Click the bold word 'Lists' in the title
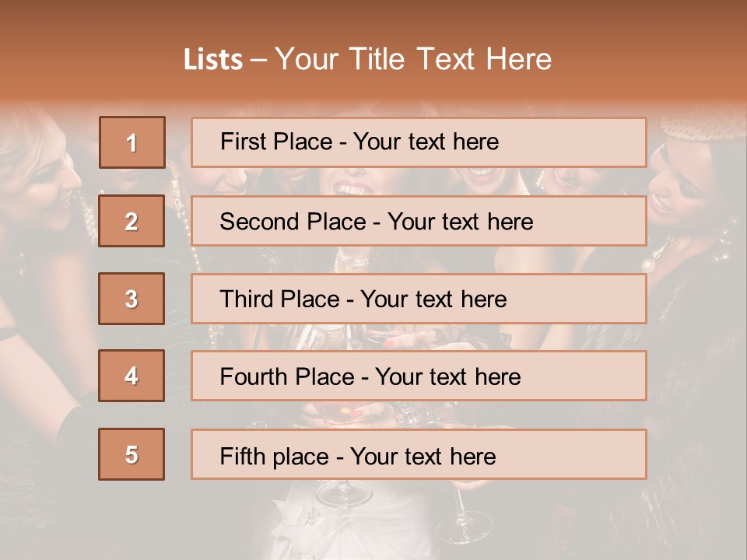 (x=213, y=60)
